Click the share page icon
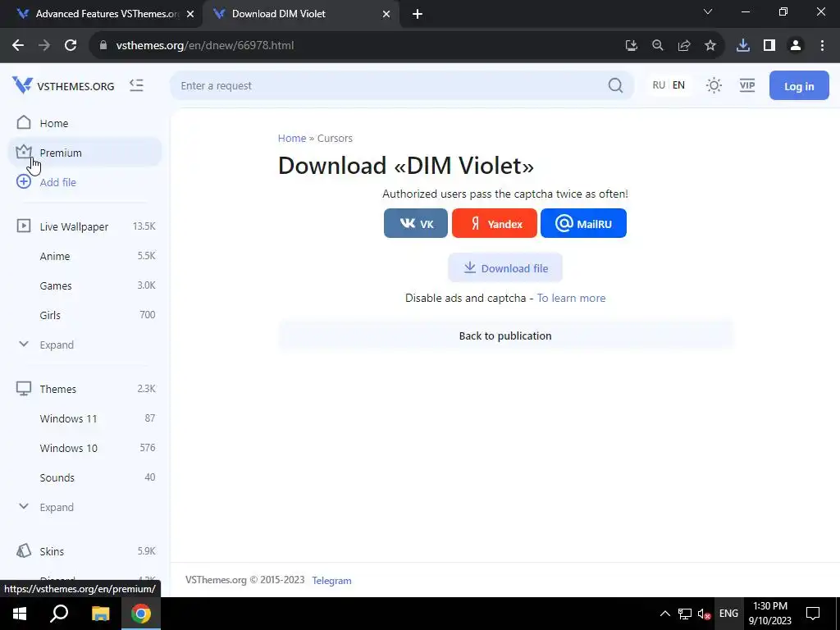840x630 pixels. click(683, 46)
